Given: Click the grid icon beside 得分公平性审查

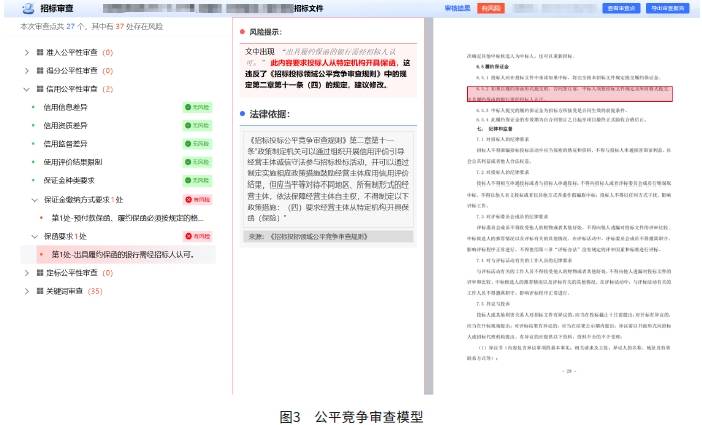Looking at the screenshot, I should coord(40,70).
